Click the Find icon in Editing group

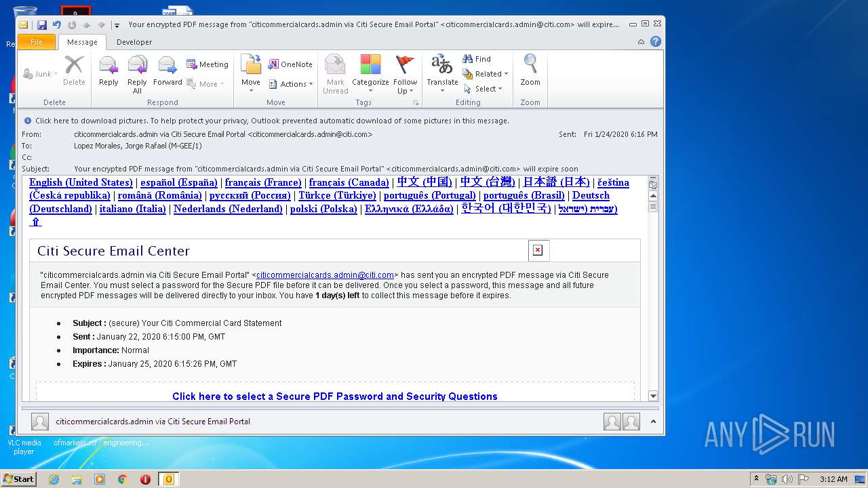coord(477,59)
